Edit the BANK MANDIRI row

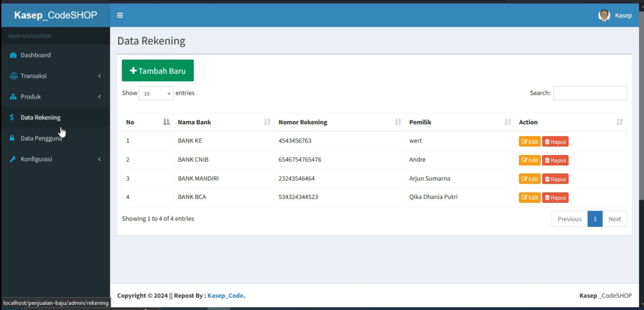point(530,179)
